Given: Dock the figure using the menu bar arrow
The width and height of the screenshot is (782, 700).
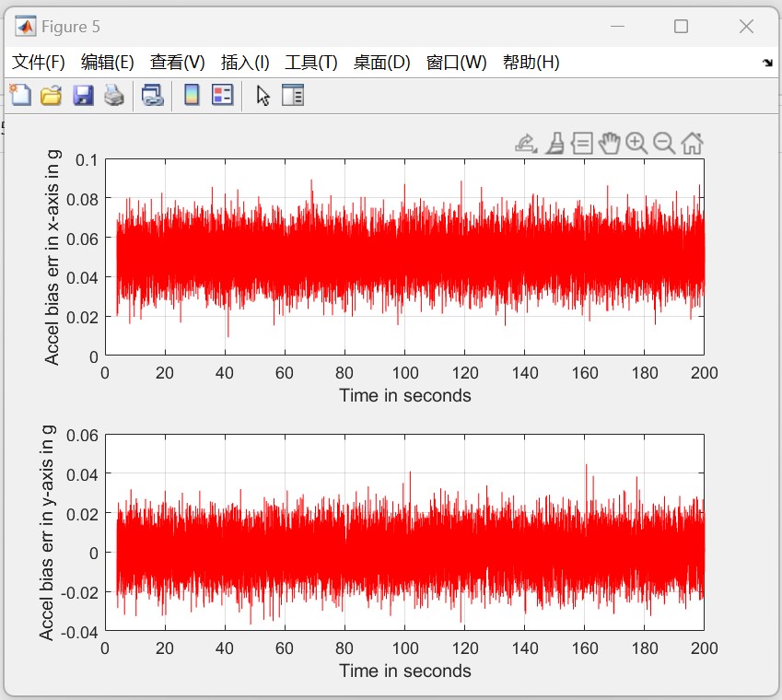Looking at the screenshot, I should click(x=767, y=63).
